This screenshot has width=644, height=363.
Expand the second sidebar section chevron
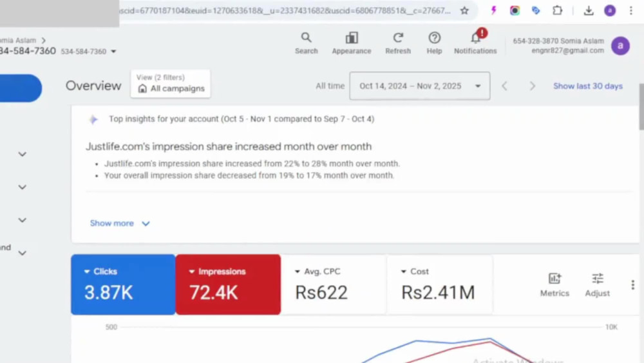pos(22,187)
